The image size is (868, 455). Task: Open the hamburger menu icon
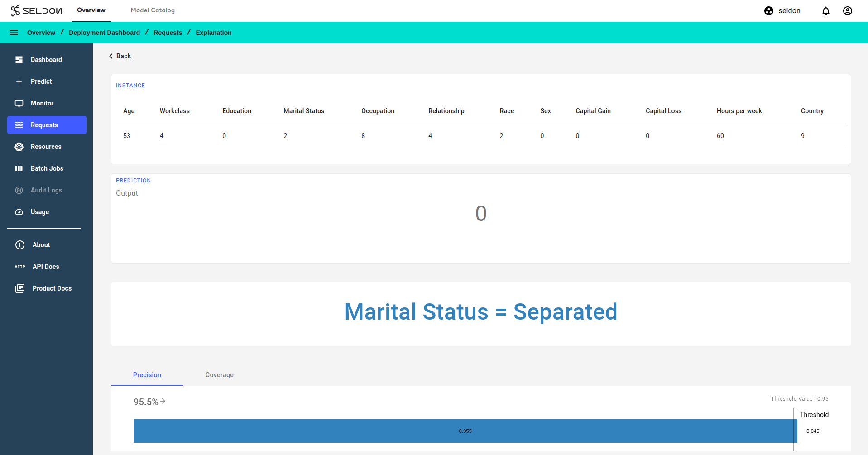pyautogui.click(x=14, y=33)
